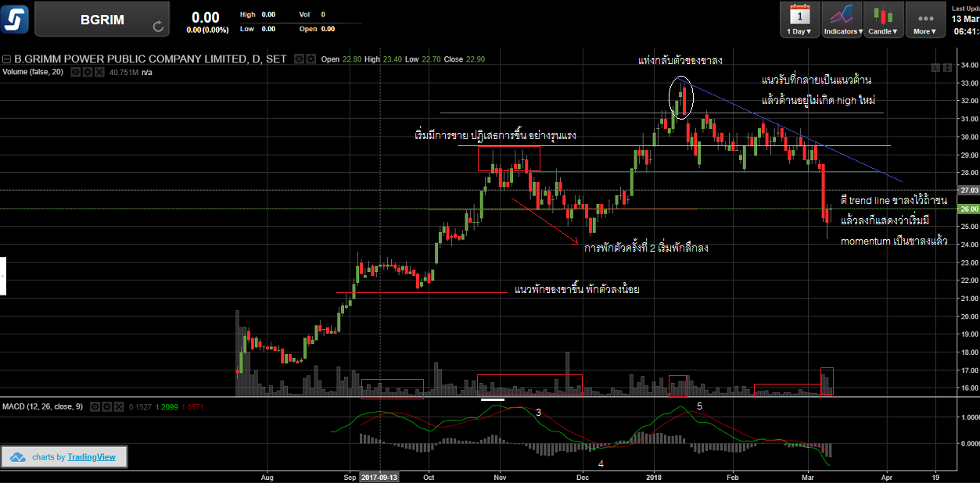The width and height of the screenshot is (980, 483).
Task: Click the High 23.40 value in legend
Action: (383, 59)
